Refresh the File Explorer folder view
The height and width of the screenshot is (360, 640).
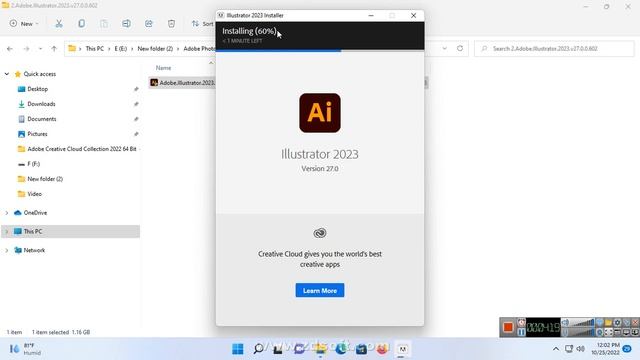click(460, 48)
